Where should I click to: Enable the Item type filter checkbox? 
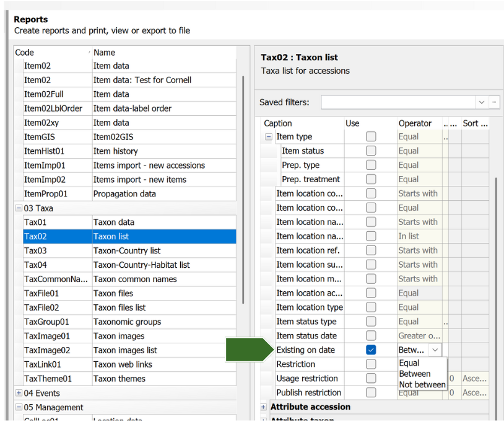371,136
